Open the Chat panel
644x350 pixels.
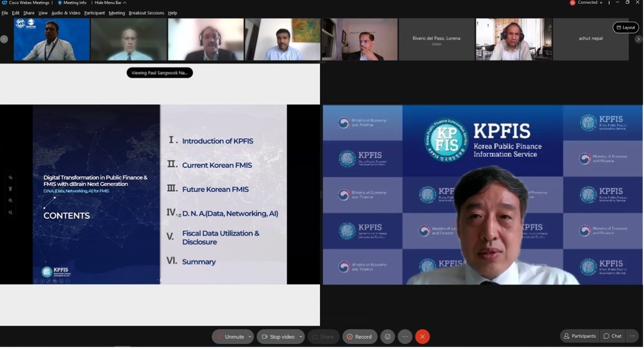pos(612,336)
